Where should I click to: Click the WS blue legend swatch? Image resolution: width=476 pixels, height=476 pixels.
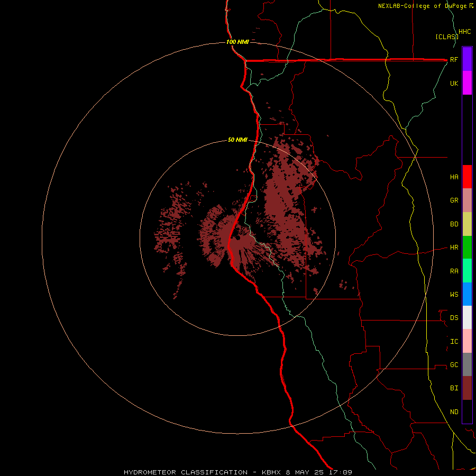pos(467,294)
